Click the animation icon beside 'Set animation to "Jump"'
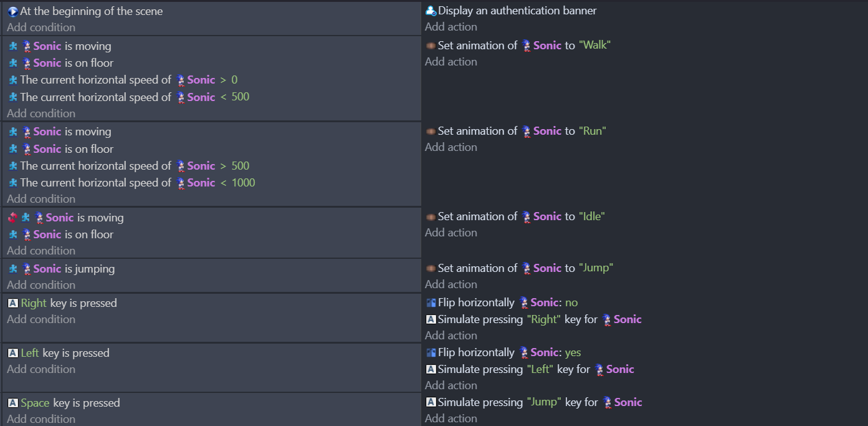The height and width of the screenshot is (426, 868). 431,268
